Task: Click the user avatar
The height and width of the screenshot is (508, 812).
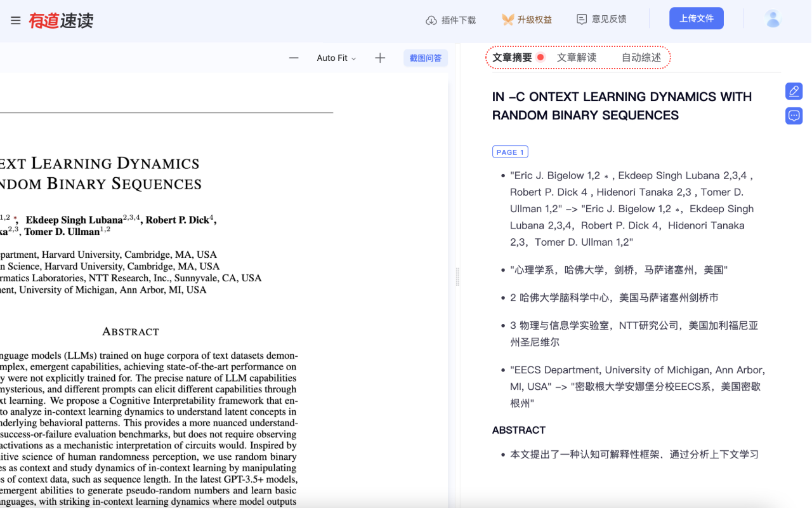Action: coord(773,18)
